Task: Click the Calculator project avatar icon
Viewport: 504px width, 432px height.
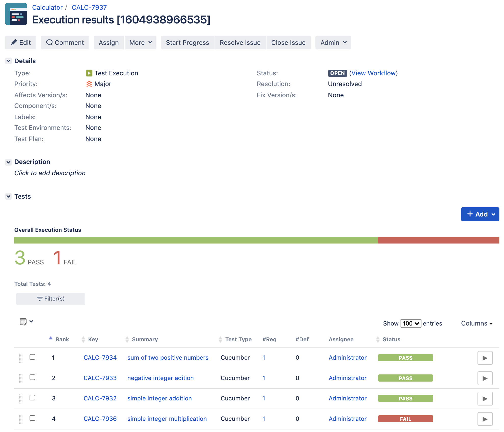Action: point(16,14)
